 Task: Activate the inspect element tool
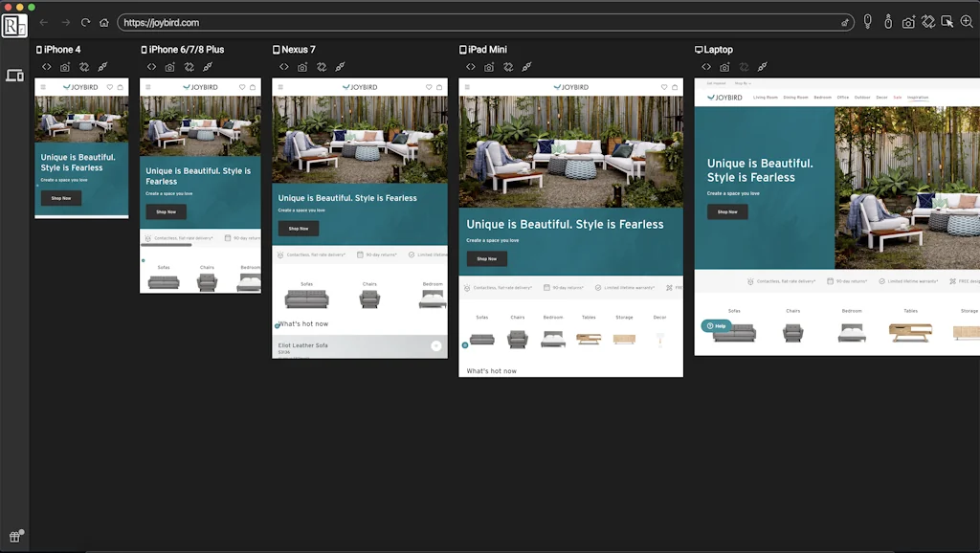(x=948, y=20)
